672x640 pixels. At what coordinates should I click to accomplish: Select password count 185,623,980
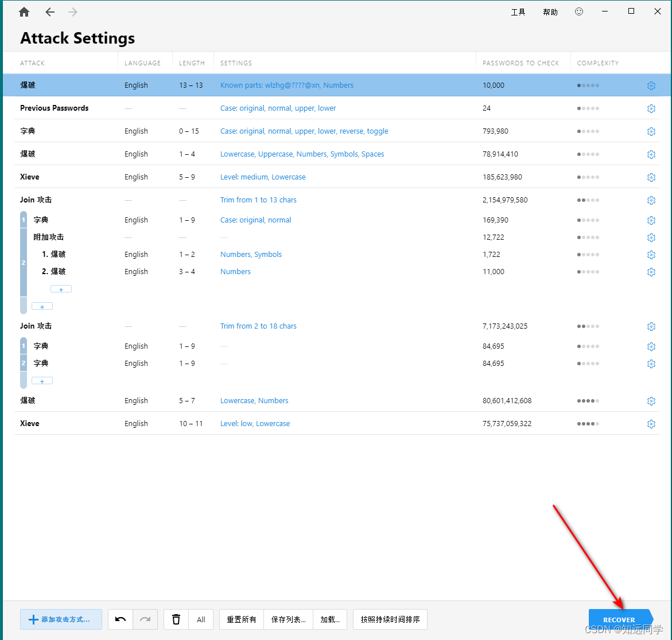pos(502,177)
